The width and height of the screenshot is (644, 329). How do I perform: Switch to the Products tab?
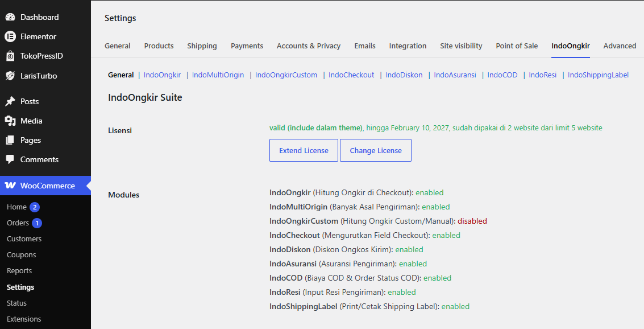point(159,46)
